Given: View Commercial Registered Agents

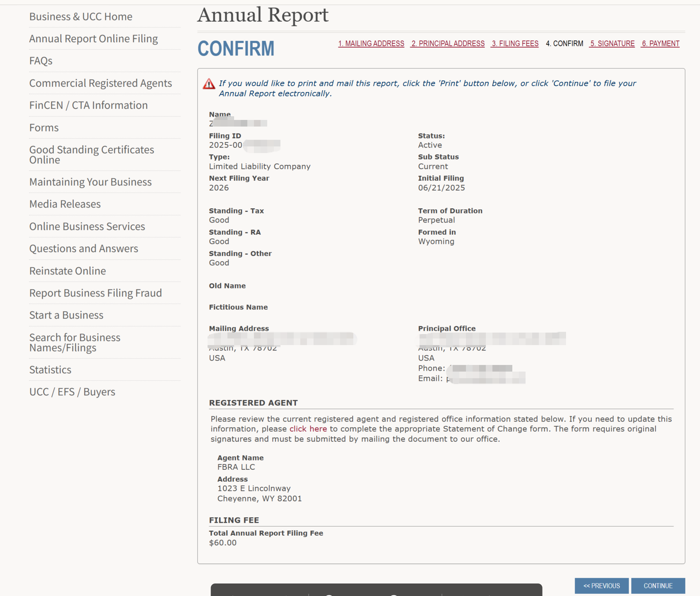Looking at the screenshot, I should pyautogui.click(x=100, y=83).
